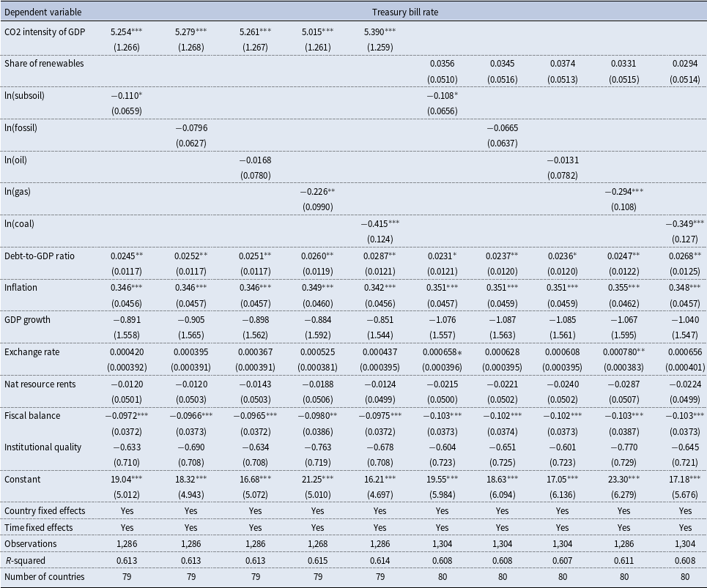The image size is (707, 588).
Task: Select the 'Debt-to-GDP ratio' row label
Action: pos(40,256)
